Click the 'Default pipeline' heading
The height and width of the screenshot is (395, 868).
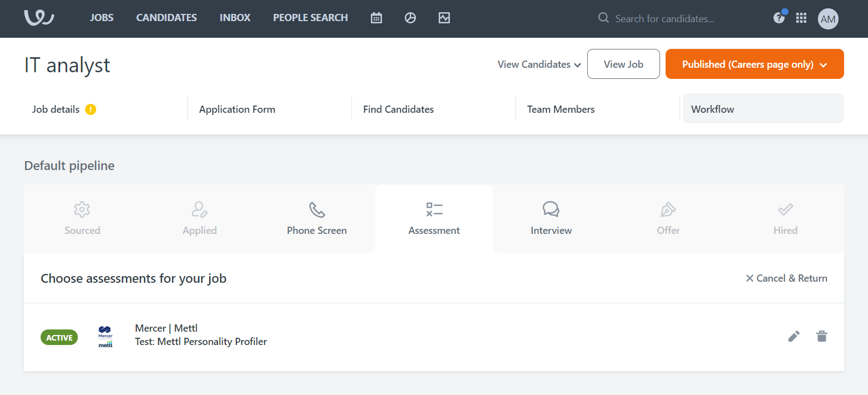(70, 166)
